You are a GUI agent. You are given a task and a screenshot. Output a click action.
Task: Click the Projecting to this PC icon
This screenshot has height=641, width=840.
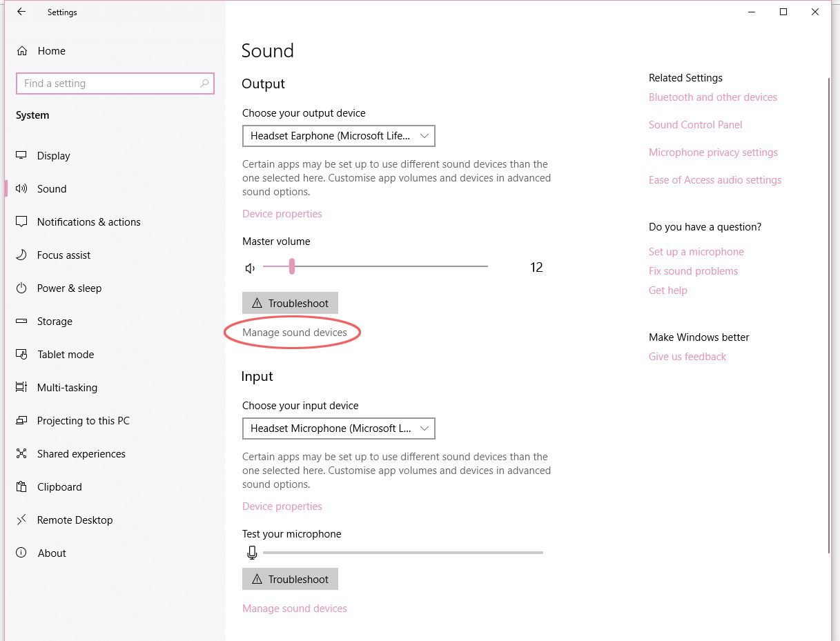pos(22,421)
